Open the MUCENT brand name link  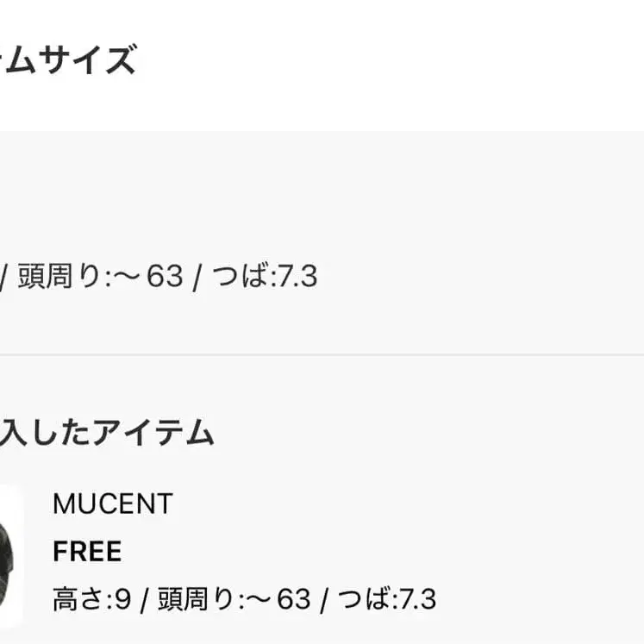(112, 504)
